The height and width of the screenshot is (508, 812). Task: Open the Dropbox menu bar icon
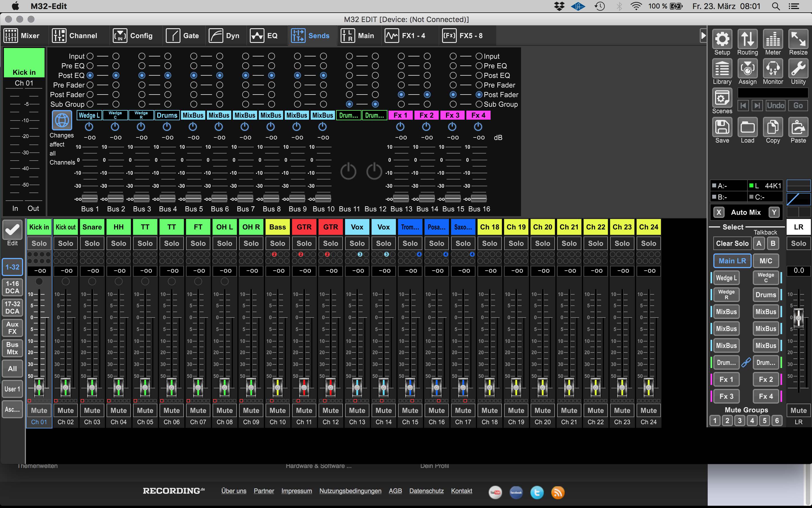[x=559, y=6]
